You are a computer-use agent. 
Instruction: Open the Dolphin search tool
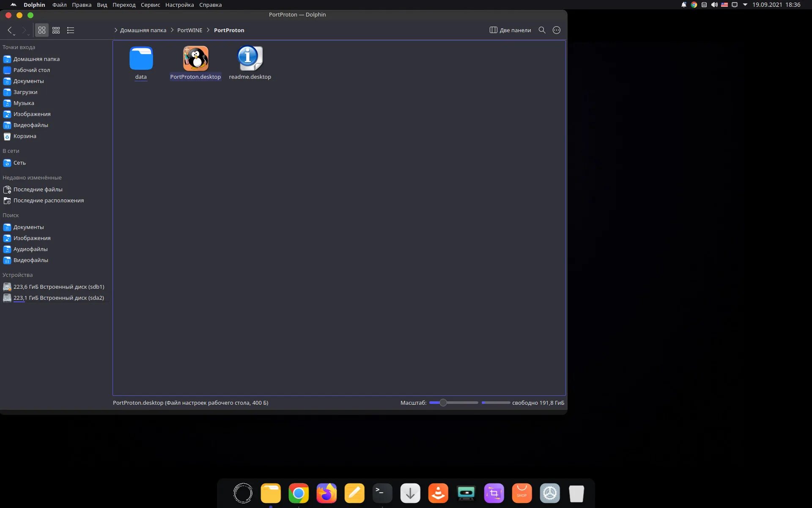(542, 30)
